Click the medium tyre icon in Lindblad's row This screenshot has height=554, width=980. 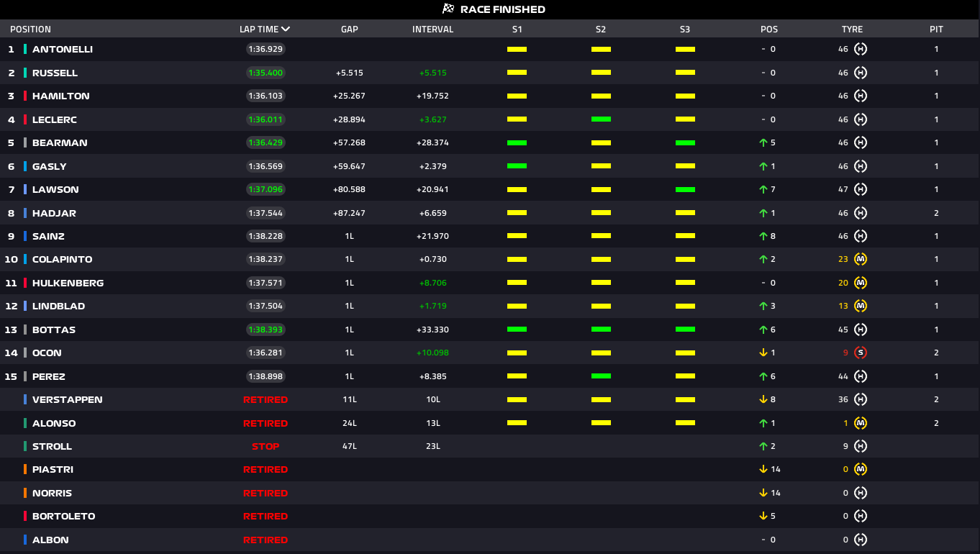click(860, 306)
